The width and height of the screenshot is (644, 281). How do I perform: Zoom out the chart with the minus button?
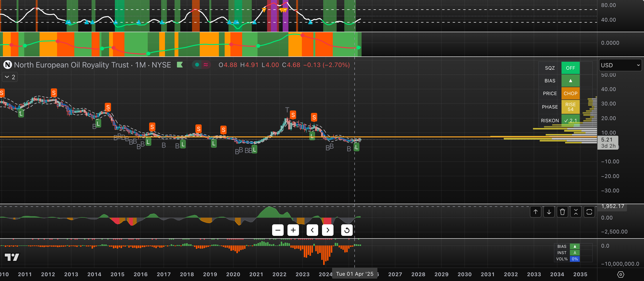click(278, 230)
